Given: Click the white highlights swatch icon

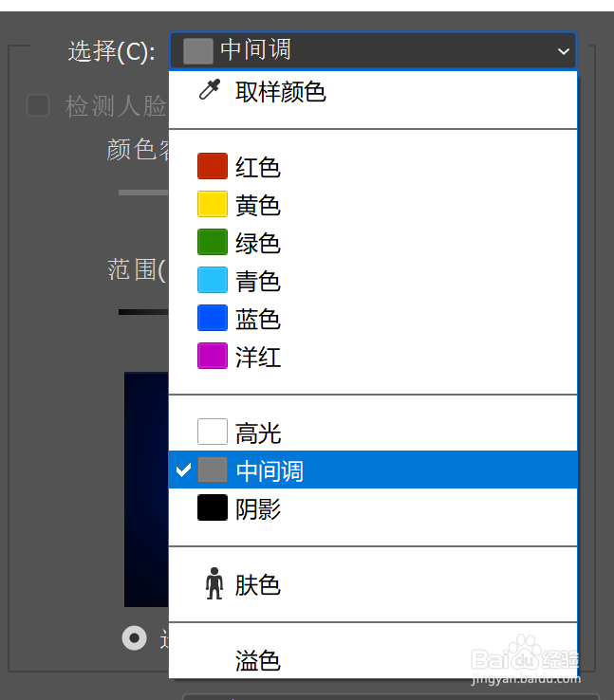Looking at the screenshot, I should pyautogui.click(x=213, y=433).
